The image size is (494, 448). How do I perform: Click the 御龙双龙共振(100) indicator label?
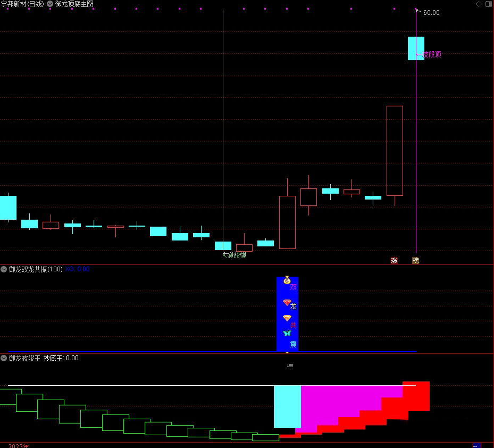[x=35, y=269]
